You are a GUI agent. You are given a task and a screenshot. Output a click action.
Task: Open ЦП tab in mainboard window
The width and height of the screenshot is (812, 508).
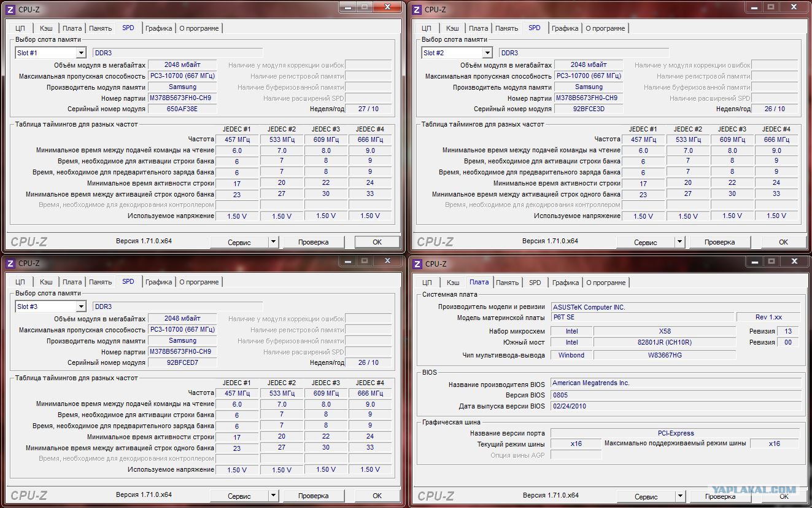click(427, 283)
